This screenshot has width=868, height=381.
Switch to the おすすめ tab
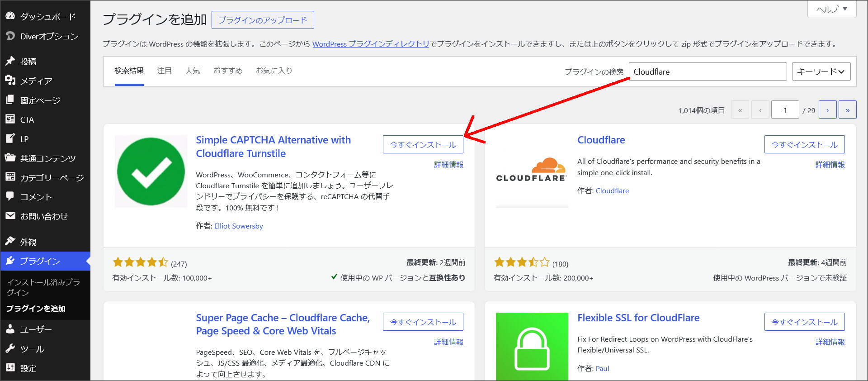pyautogui.click(x=228, y=71)
